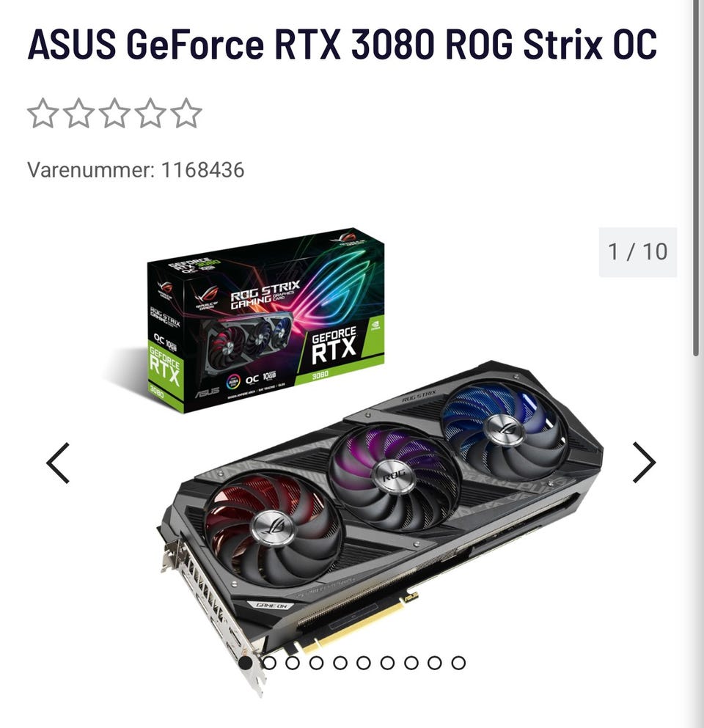
Task: Click the fifth rating star
Action: click(x=186, y=113)
